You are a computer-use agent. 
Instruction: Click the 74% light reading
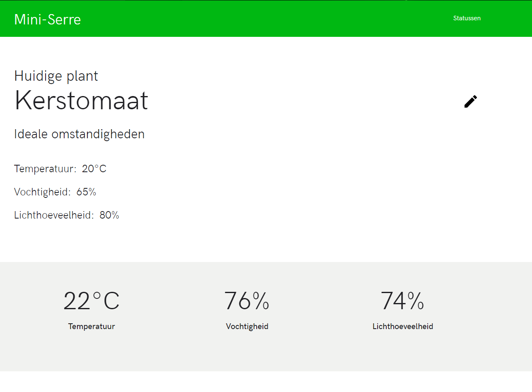pyautogui.click(x=402, y=301)
